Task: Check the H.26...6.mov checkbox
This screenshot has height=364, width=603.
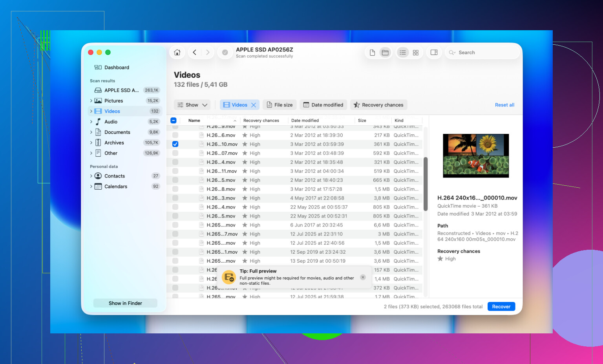Action: tap(175, 135)
